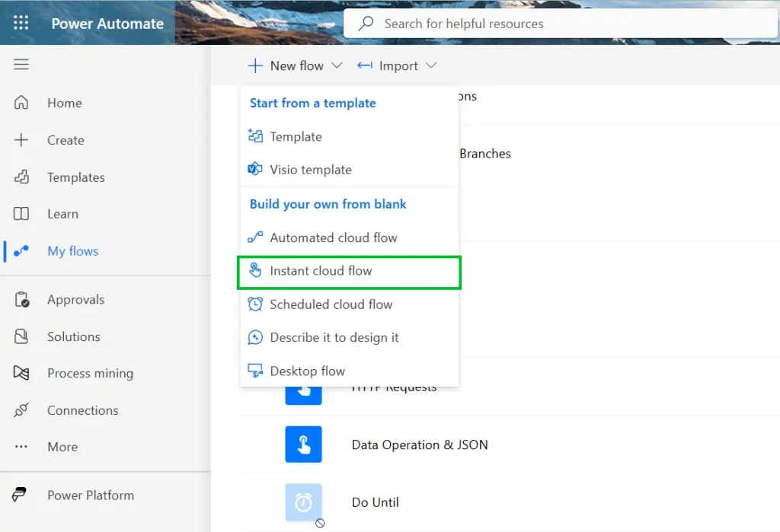Open the app launcher waffle icon
This screenshot has height=532, width=780.
(21, 23)
